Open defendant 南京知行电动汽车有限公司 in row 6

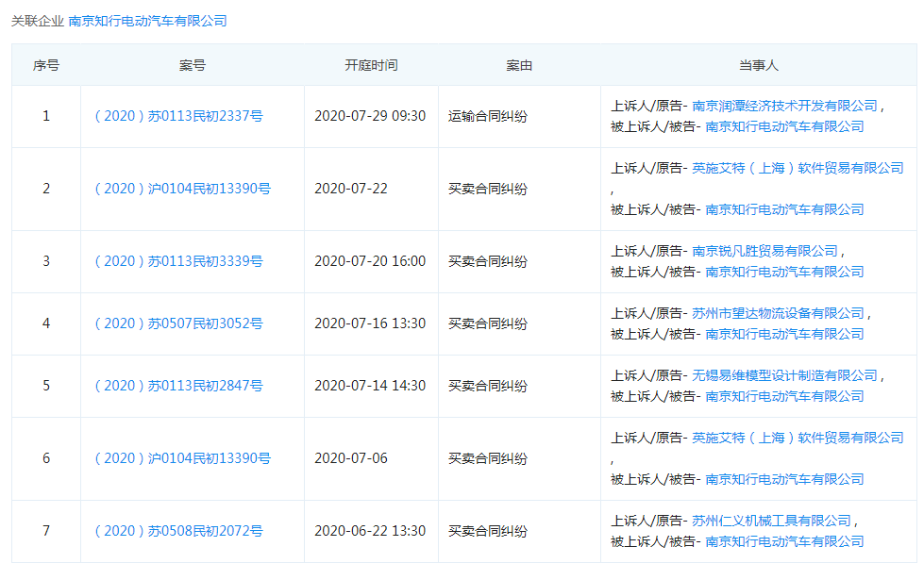(x=784, y=480)
